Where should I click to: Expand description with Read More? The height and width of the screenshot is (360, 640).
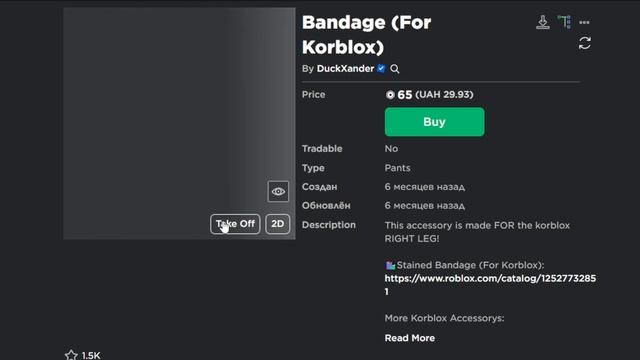tap(409, 338)
